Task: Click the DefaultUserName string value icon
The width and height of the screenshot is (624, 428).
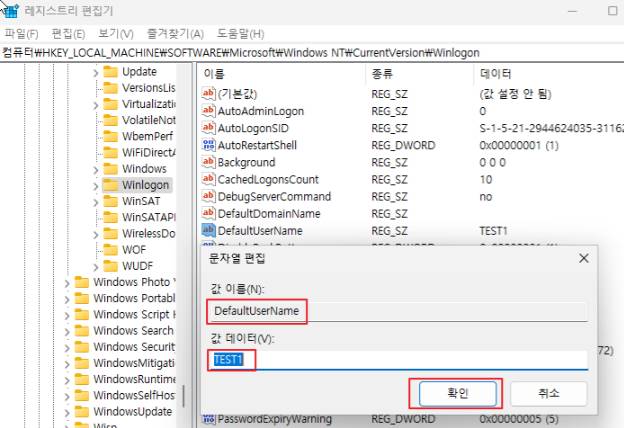Action: 208,231
